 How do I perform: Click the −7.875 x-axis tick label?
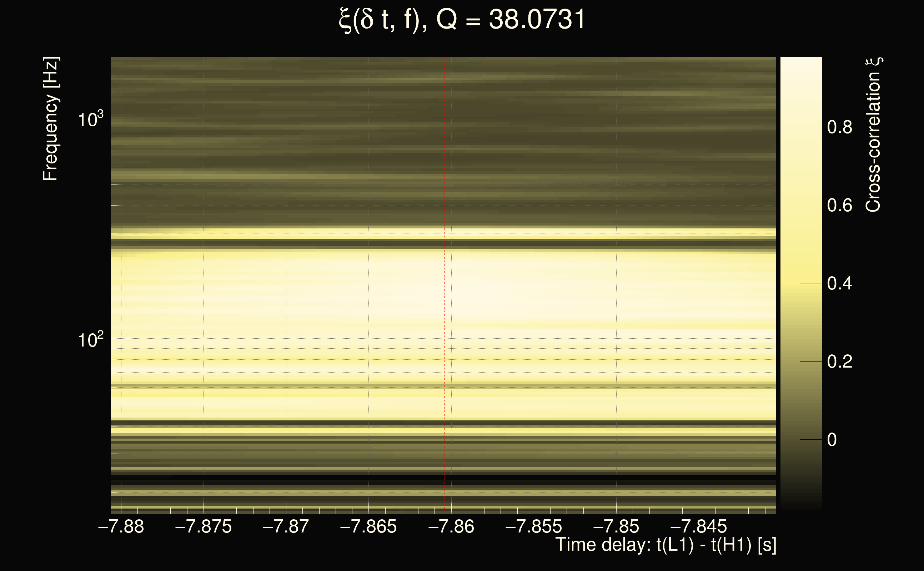point(203,526)
